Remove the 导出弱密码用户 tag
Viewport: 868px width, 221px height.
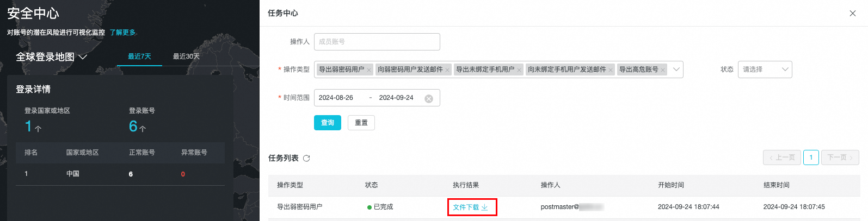click(x=369, y=70)
